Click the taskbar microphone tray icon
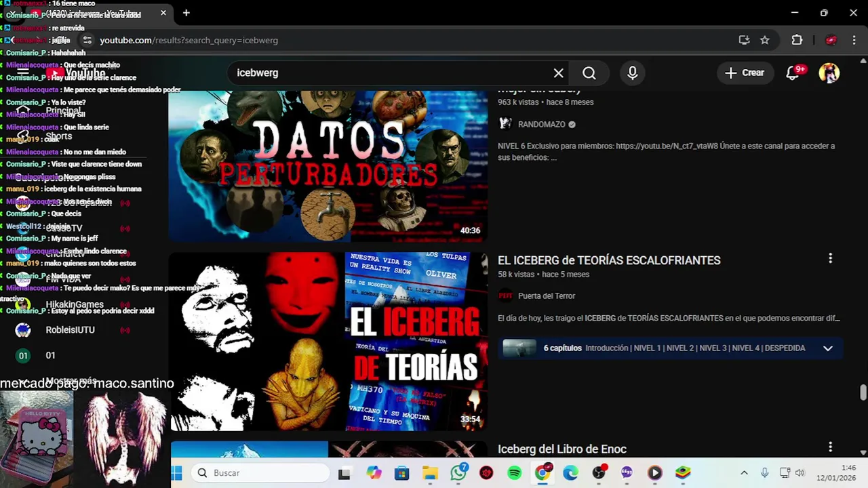The width and height of the screenshot is (868, 488). [x=764, y=473]
